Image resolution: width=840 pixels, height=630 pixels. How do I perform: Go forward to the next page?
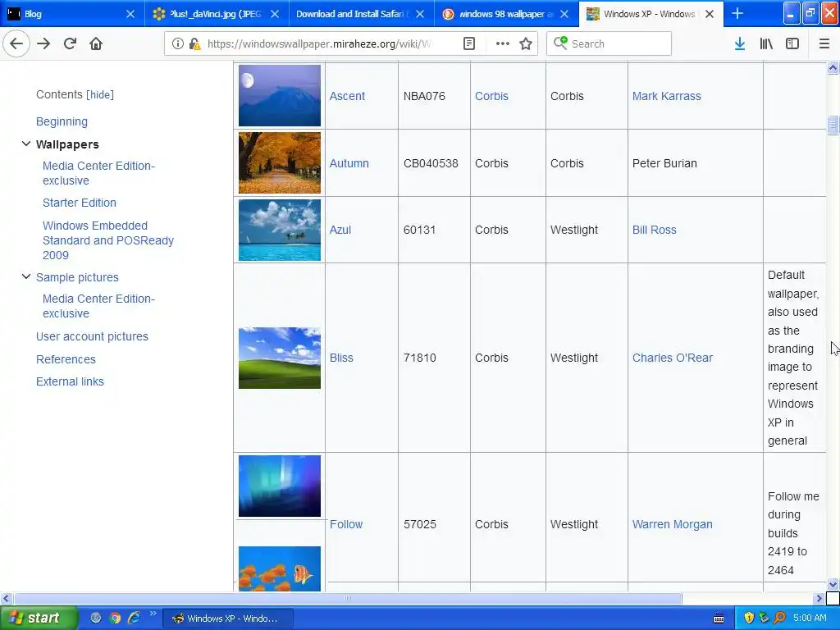click(x=43, y=43)
